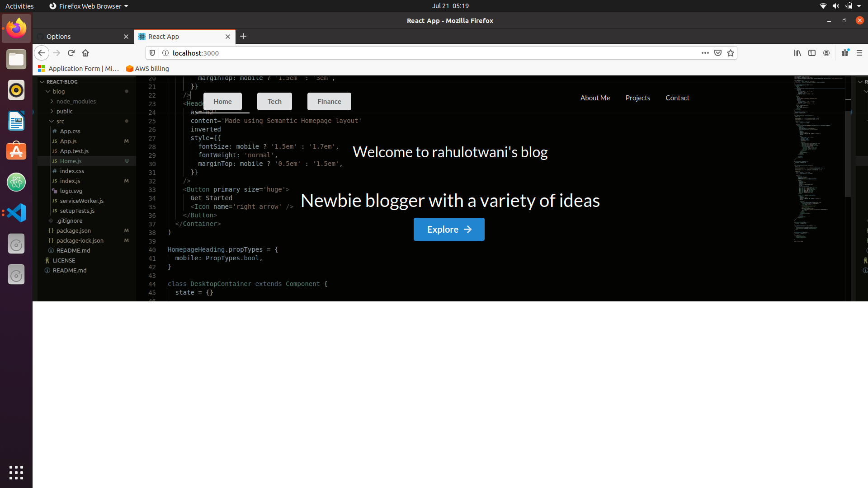Open system status menu arrow
This screenshot has height=488, width=868.
[859, 6]
